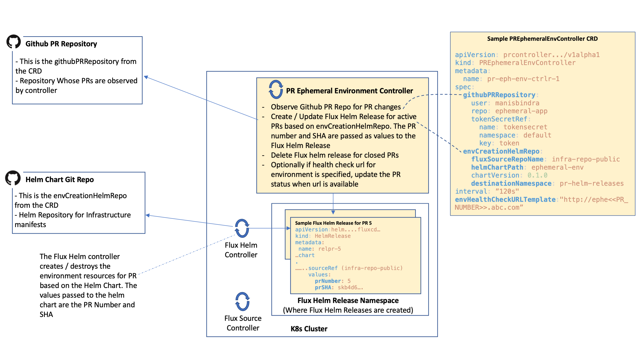Click the GitHub logo beside Helm Chart Git Repo
Viewport: 644px width, 362px height.
[13, 178]
